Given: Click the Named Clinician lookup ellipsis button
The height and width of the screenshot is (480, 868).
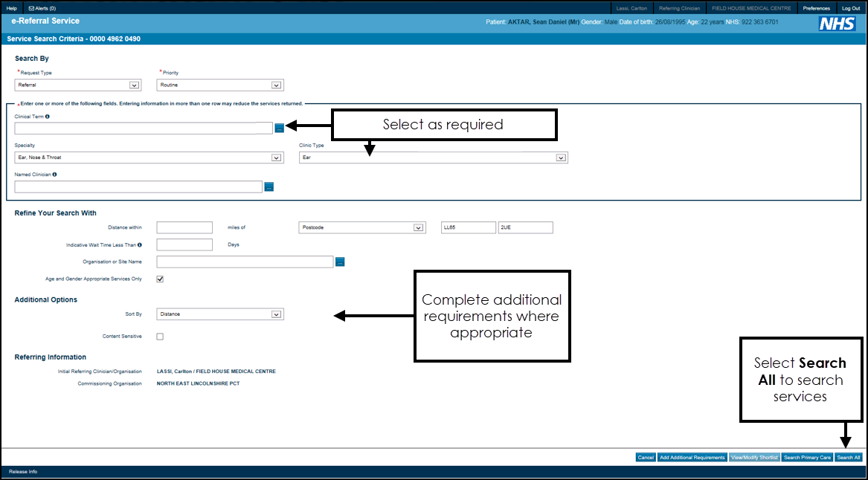Looking at the screenshot, I should click(x=269, y=187).
